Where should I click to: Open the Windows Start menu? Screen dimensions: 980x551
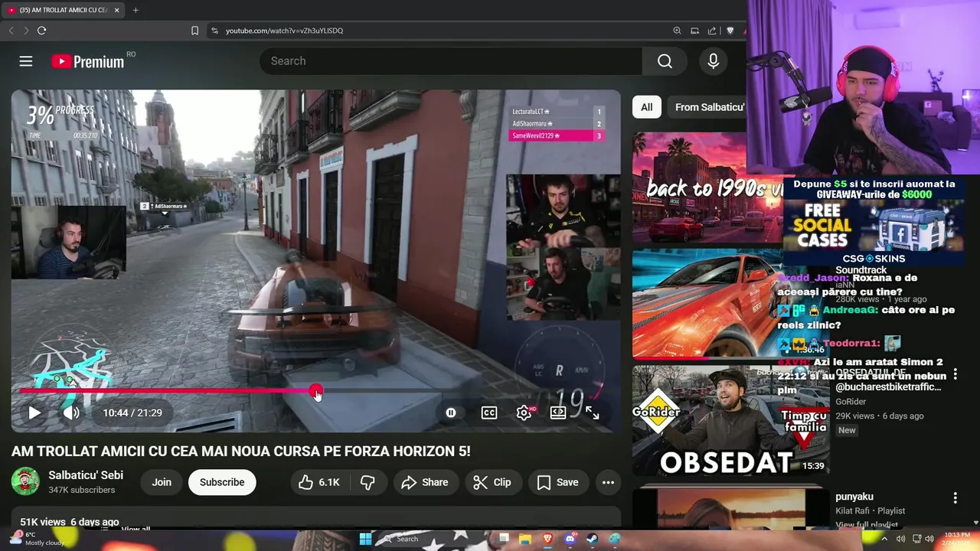pos(365,539)
